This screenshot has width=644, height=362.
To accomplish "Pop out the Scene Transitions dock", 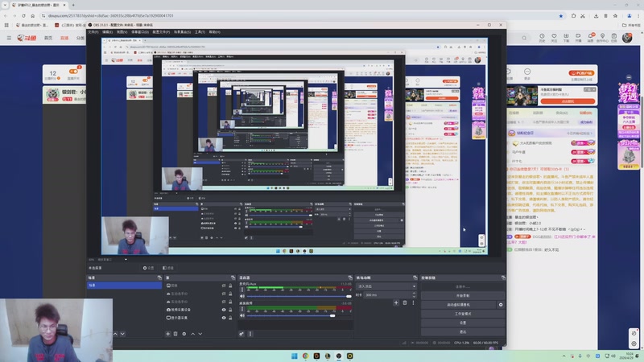I will pyautogui.click(x=415, y=278).
